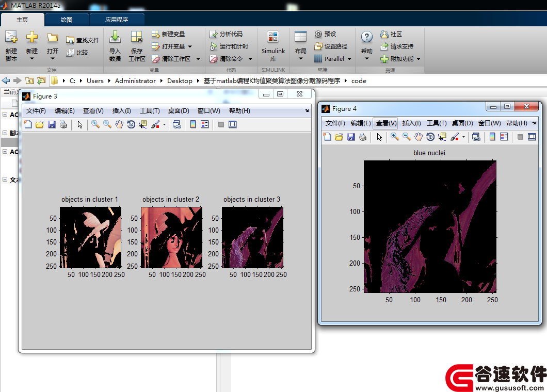Toggle Hide Plot Tools in Figure 3
Screen dimensions: 547x392
pos(221,124)
